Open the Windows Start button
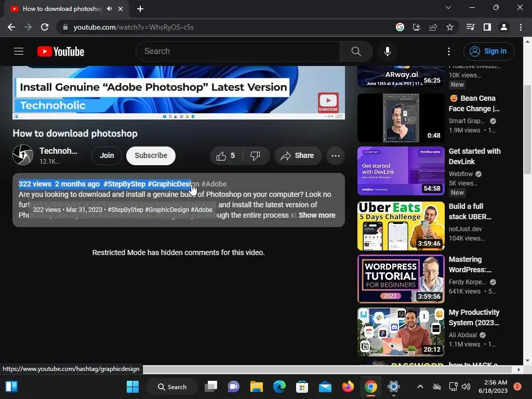This screenshot has height=399, width=532. [132, 387]
